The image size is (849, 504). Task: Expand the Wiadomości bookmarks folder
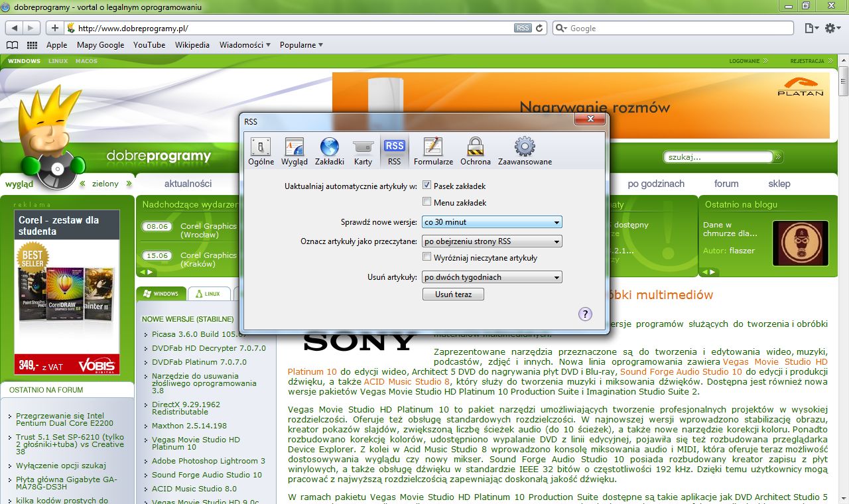click(x=245, y=45)
